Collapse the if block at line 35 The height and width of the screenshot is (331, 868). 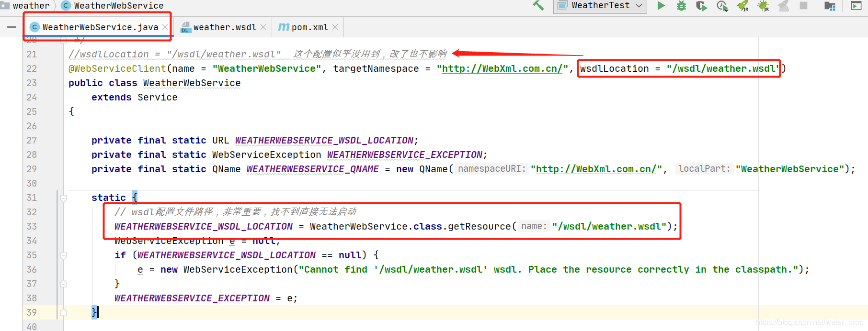(x=63, y=255)
